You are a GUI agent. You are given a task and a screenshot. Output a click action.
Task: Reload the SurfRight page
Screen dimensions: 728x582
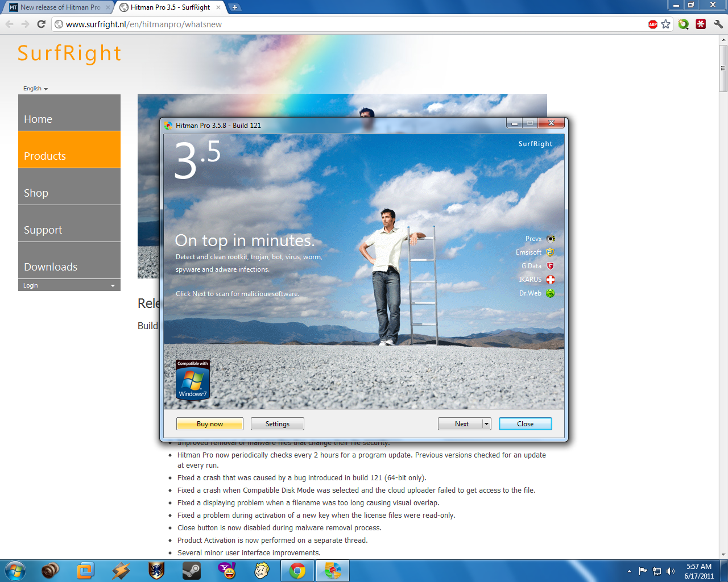pos(41,24)
